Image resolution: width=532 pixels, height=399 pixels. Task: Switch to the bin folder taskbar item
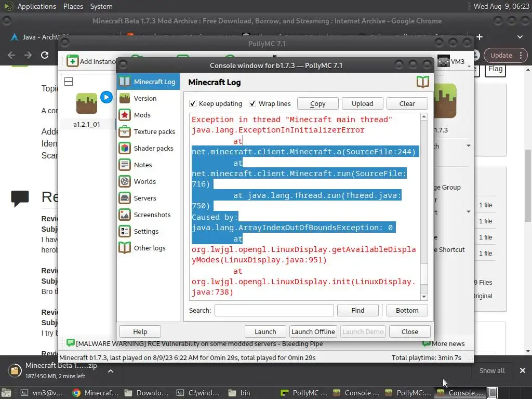240,393
